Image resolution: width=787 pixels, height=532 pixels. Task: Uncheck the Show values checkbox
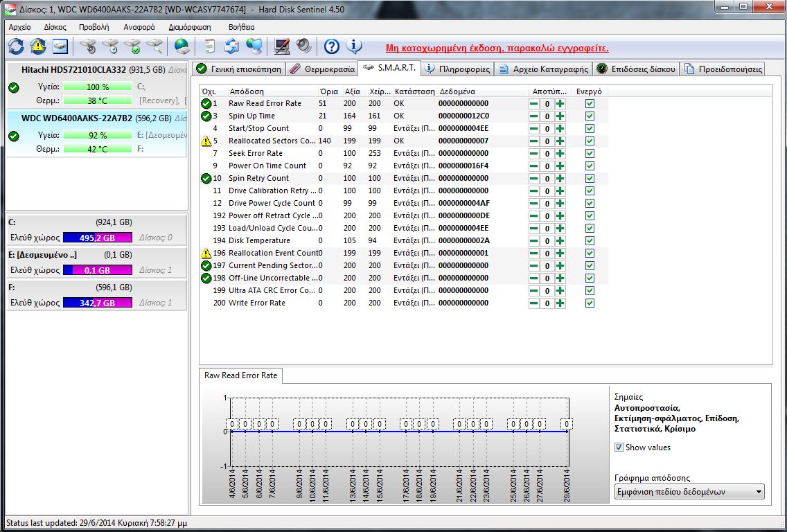619,447
